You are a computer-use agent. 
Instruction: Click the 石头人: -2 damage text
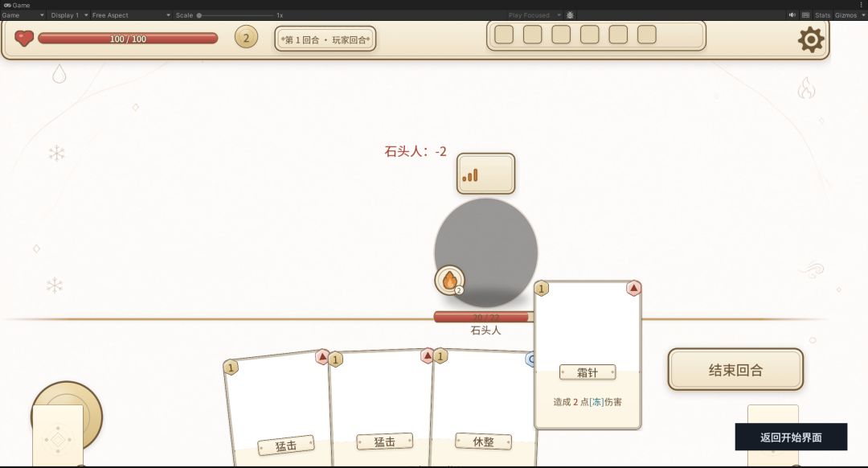[x=416, y=151]
